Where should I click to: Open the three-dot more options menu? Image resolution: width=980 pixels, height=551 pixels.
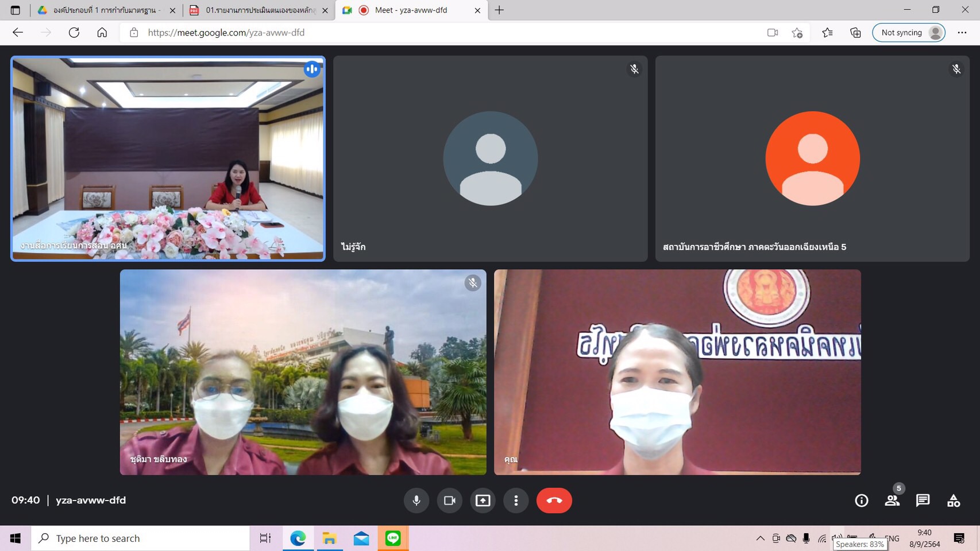[x=516, y=500]
